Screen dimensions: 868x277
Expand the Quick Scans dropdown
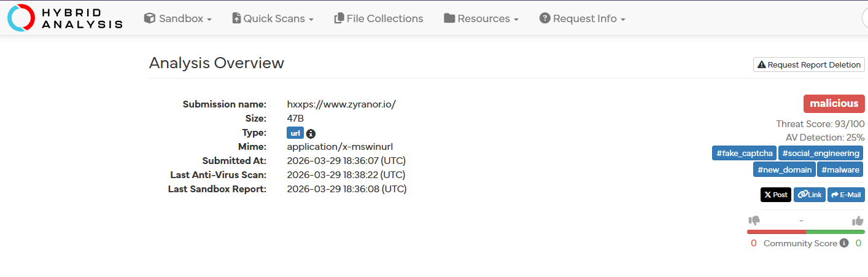(x=273, y=18)
